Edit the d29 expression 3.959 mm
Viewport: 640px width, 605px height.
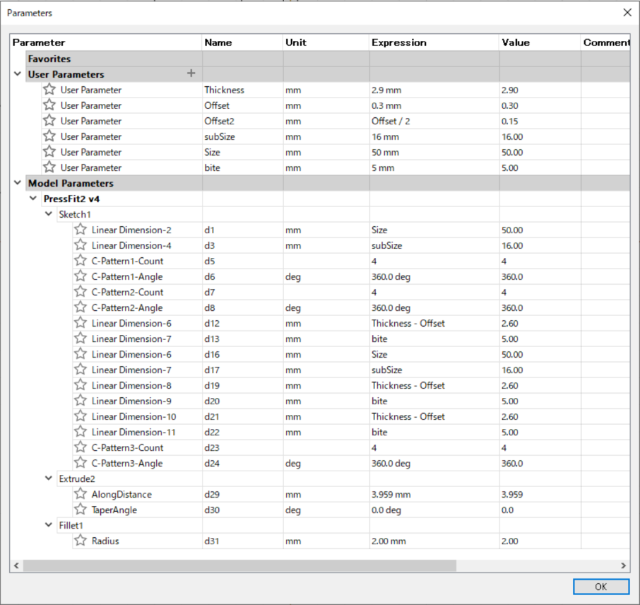pyautogui.click(x=434, y=494)
